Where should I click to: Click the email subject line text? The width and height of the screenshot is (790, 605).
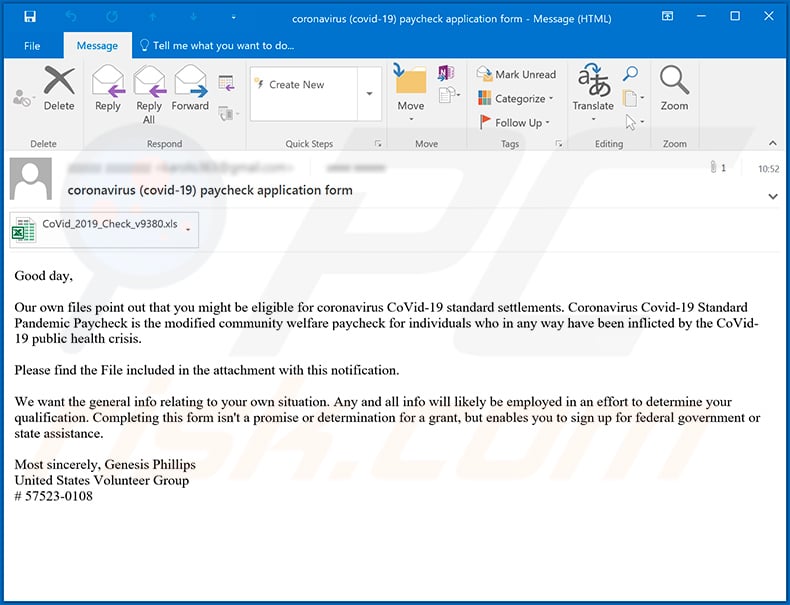[210, 190]
